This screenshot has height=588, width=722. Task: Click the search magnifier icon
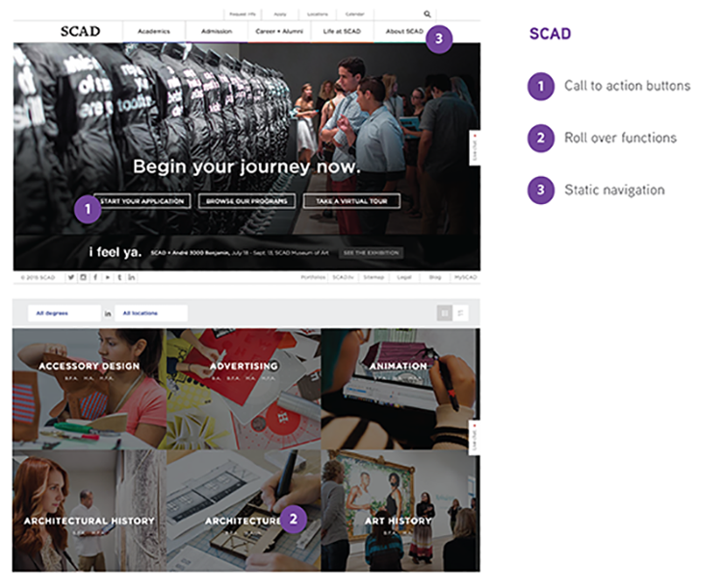(426, 14)
